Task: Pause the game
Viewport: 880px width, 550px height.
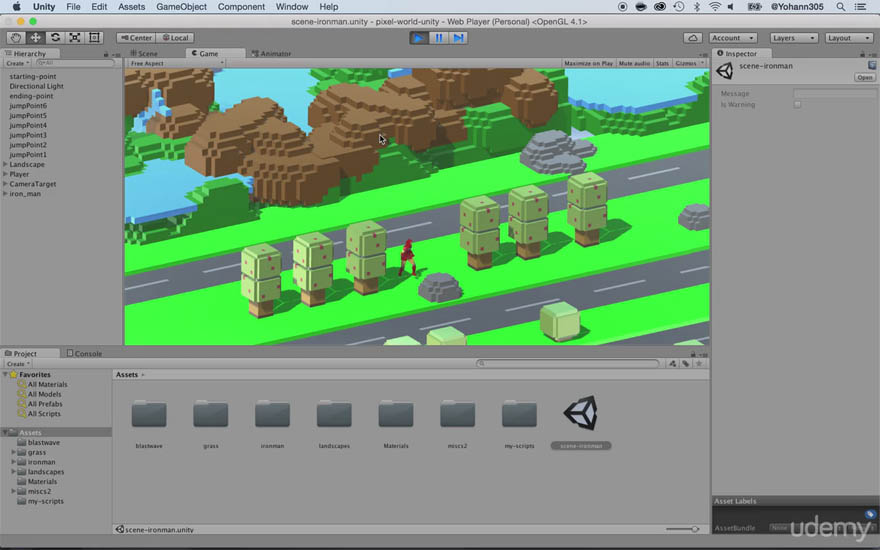Action: coord(439,38)
